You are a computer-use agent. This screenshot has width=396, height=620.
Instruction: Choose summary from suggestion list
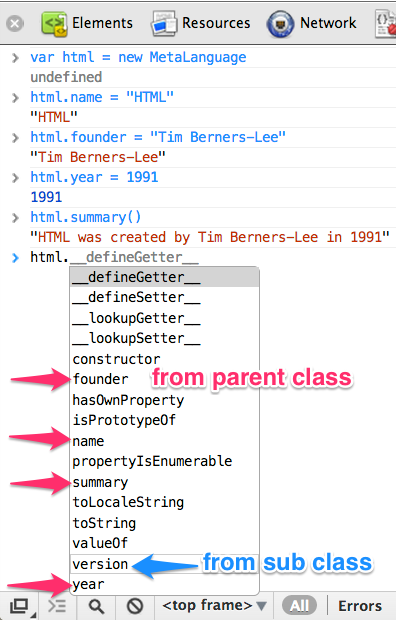[x=100, y=482]
